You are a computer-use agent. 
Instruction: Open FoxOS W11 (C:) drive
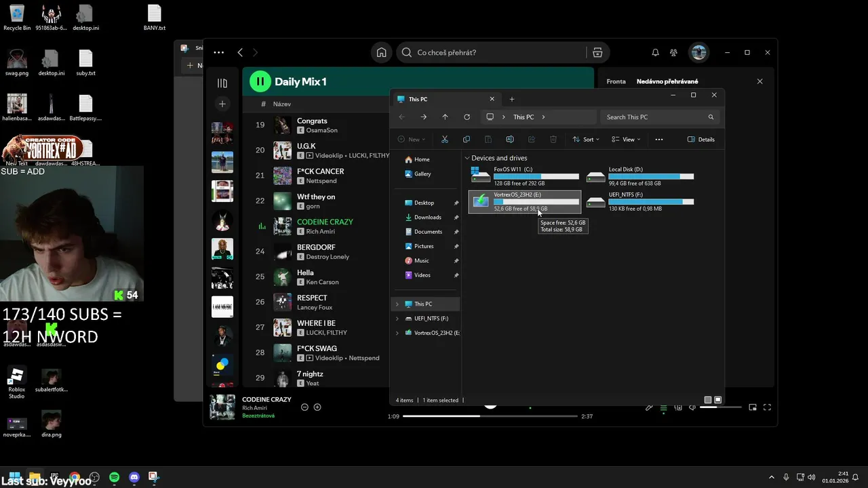[526, 176]
